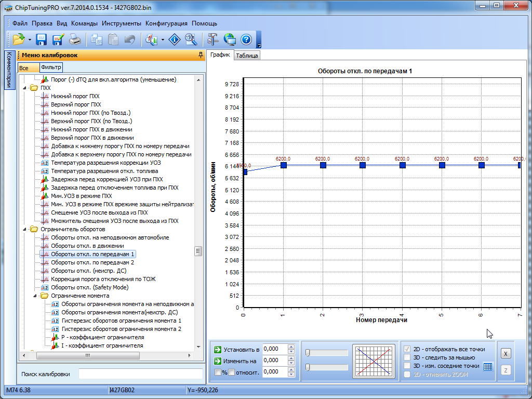Image resolution: width=532 pixels, height=399 pixels.
Task: Click the blue grid icon near 3D options
Action: pyautogui.click(x=487, y=366)
